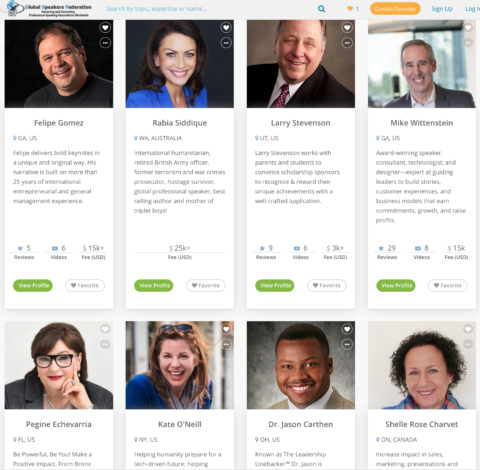Open more options on Larry Stevenson photo
Screen dimensions: 480x470
(x=347, y=43)
